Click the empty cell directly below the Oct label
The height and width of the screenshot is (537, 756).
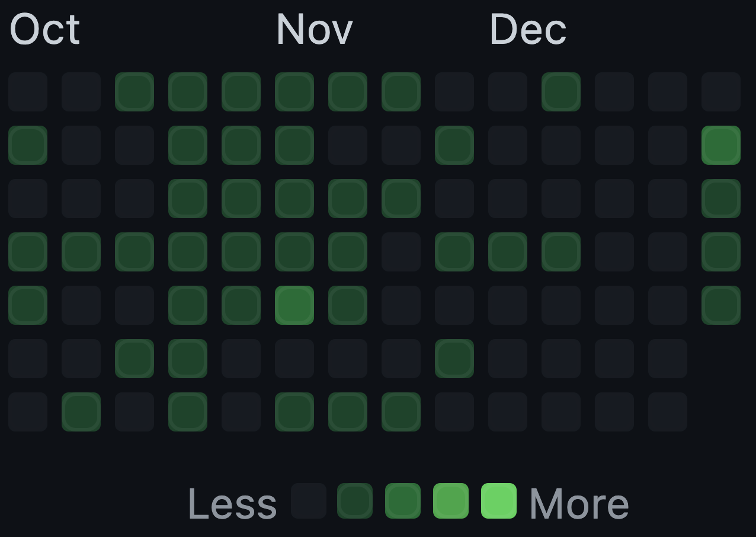[x=28, y=92]
